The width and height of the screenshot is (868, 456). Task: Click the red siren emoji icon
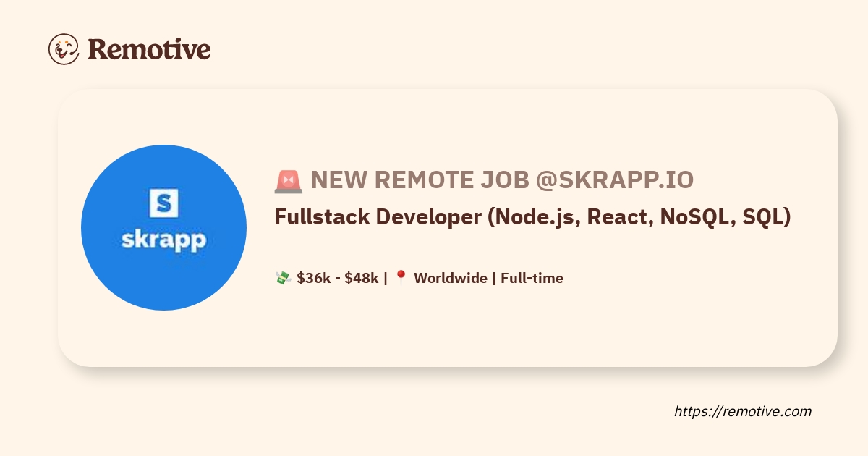[289, 181]
